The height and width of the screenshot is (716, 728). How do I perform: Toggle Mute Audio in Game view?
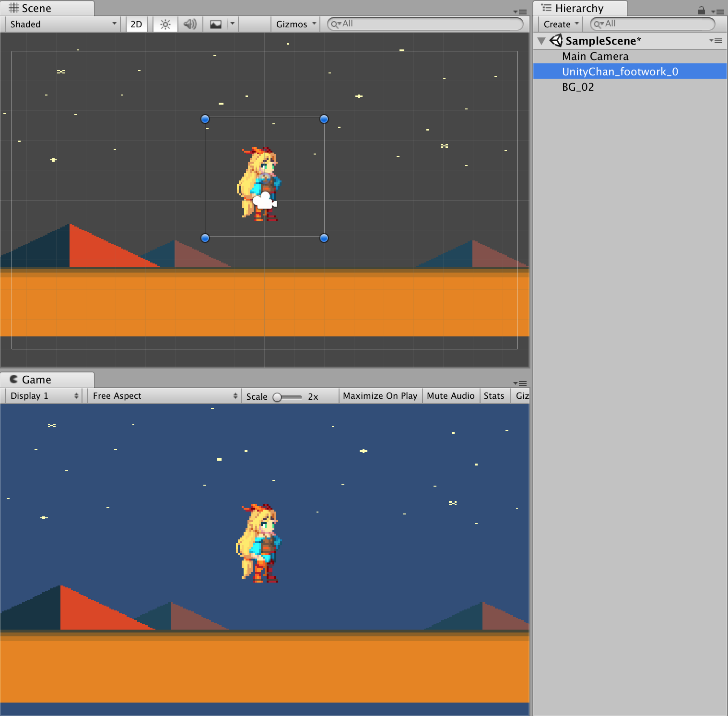[450, 396]
